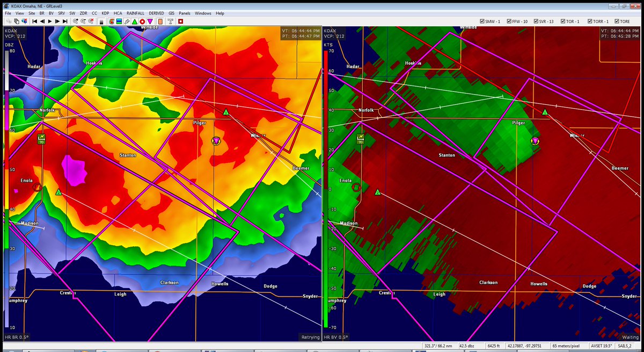
Task: Click the KTS velocity color scale bar
Action: [x=325, y=189]
